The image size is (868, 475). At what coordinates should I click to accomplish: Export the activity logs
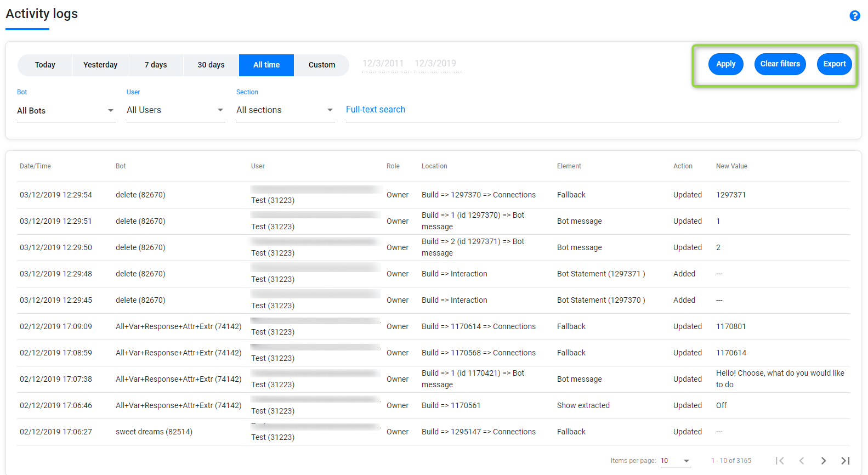[834, 64]
